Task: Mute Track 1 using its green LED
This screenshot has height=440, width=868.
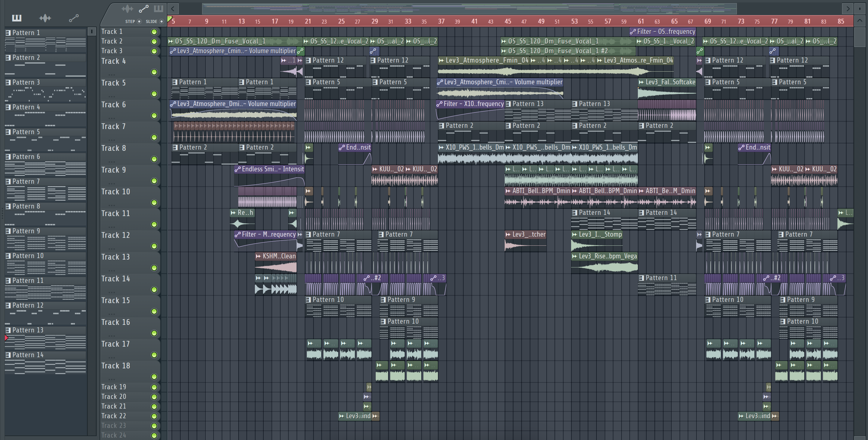Action: coord(154,32)
